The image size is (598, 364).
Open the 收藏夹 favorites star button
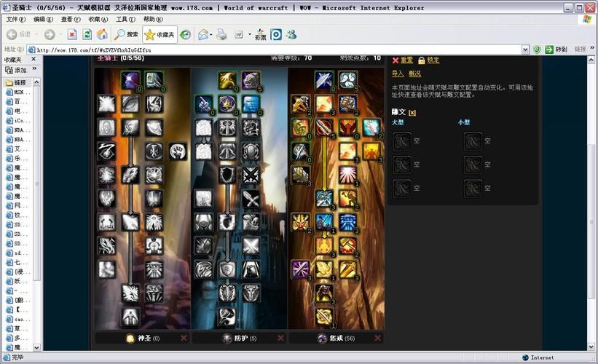(160, 34)
